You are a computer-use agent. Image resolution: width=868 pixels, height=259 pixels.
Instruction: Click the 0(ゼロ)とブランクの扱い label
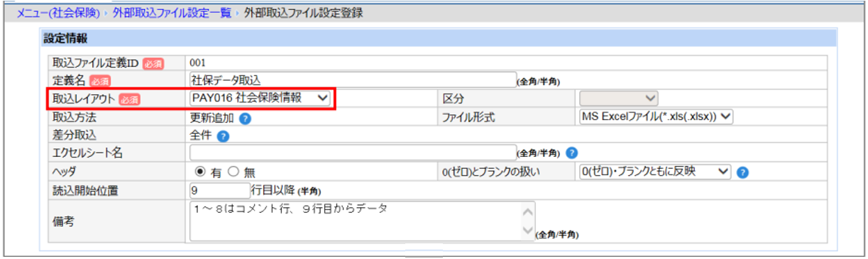point(491,172)
